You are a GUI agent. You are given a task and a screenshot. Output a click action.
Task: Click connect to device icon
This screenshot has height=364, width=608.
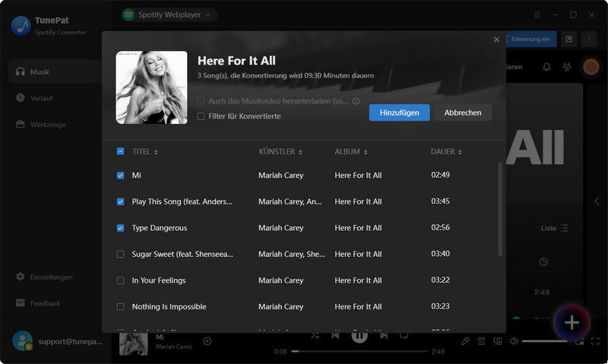(498, 341)
